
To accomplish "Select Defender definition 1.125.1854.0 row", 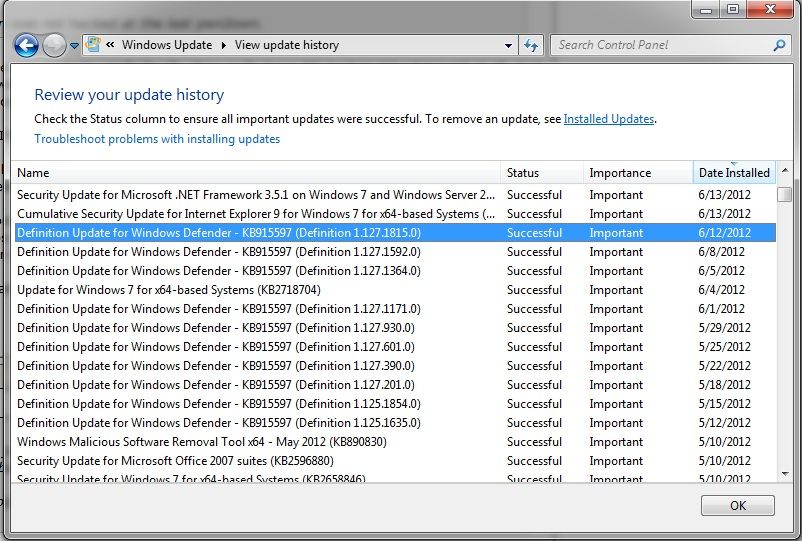I will (x=395, y=404).
